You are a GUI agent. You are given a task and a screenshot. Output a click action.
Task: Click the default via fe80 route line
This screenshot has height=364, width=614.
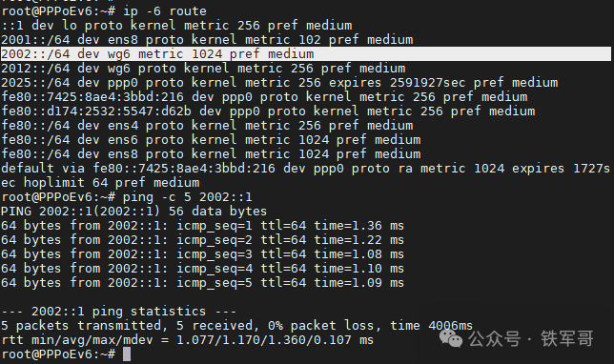click(305, 175)
